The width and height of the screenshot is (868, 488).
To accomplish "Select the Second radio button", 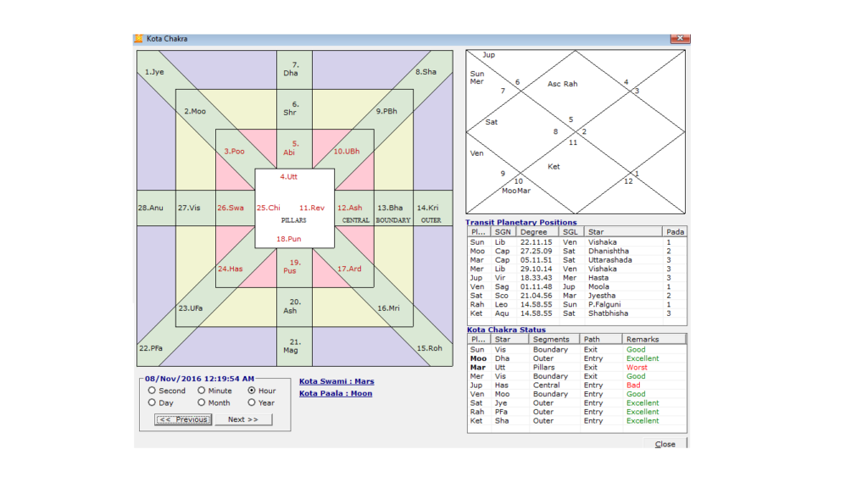I will (x=152, y=391).
